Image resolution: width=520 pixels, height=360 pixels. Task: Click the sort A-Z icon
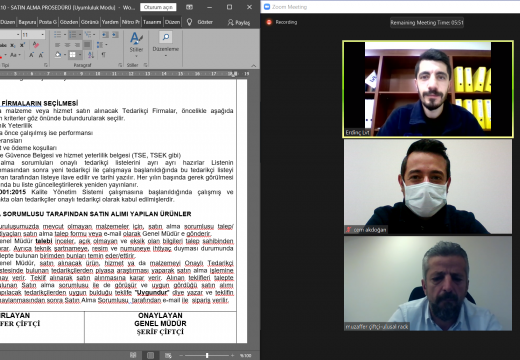91,55
